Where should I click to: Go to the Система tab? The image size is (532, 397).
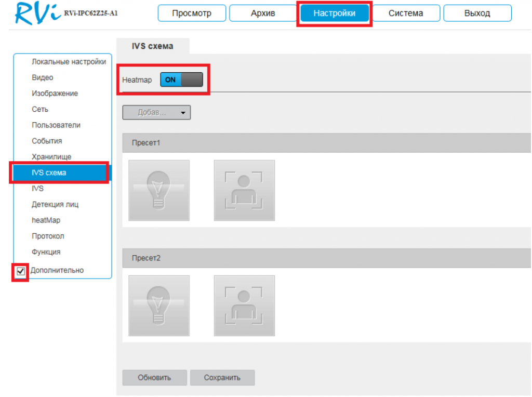pyautogui.click(x=405, y=14)
